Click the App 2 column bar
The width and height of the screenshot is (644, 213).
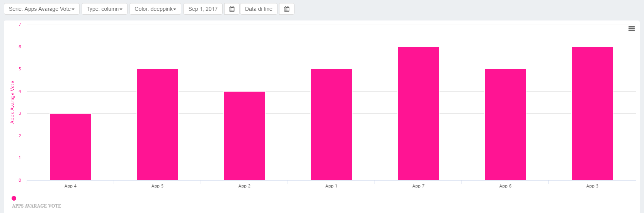(x=244, y=136)
